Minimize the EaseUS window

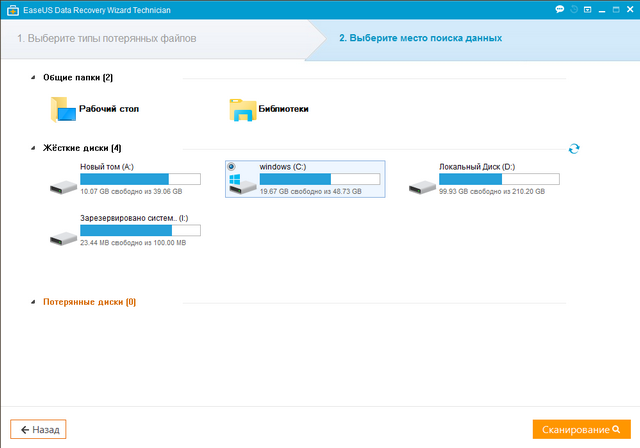tap(602, 10)
